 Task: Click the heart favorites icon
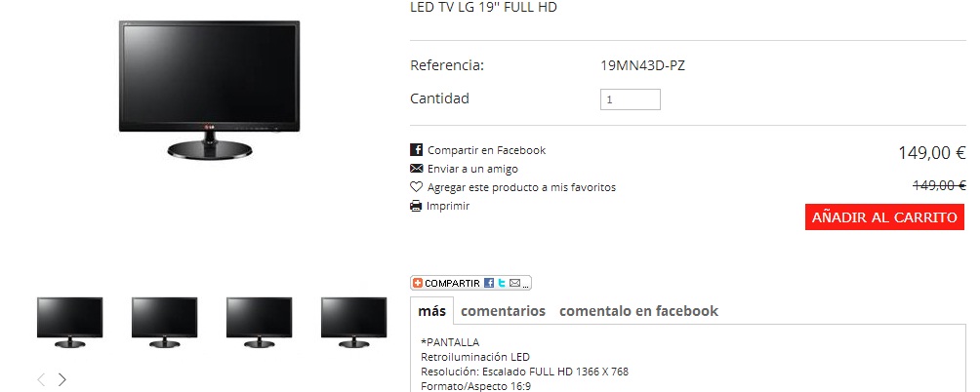click(x=416, y=186)
